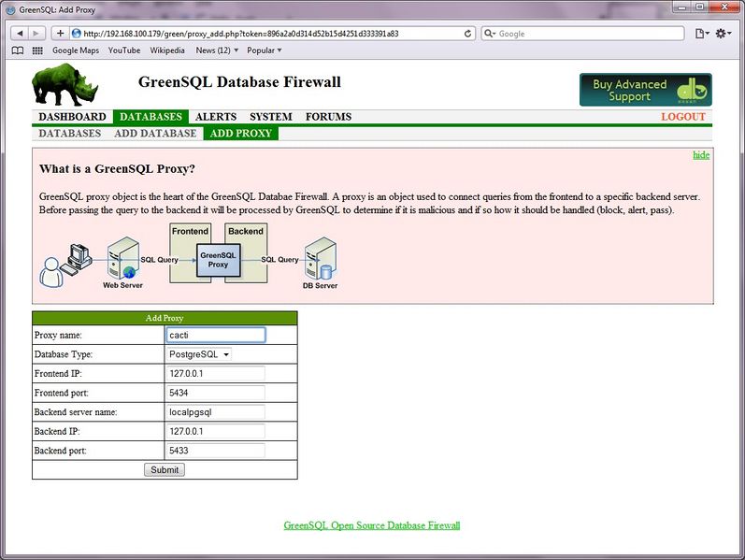745x560 pixels.
Task: Open the page menu icon
Action: (702, 34)
